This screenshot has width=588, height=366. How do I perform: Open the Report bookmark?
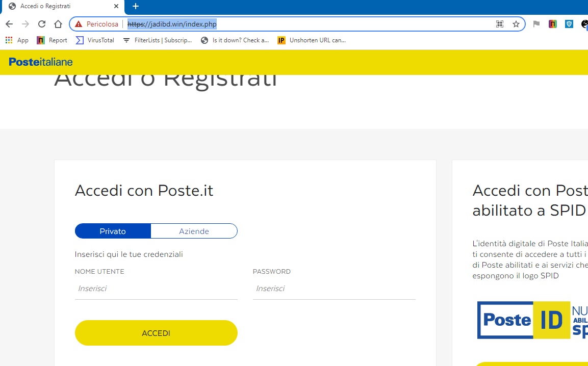click(52, 40)
